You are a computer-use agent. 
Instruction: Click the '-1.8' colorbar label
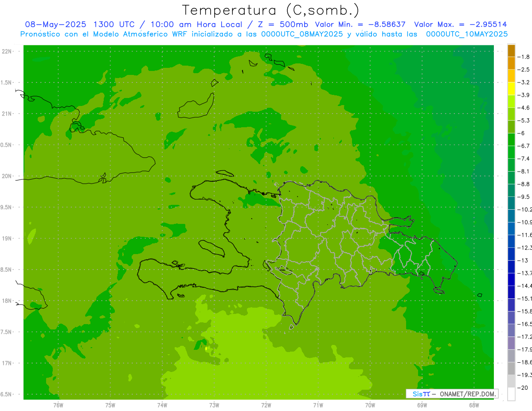[x=524, y=57]
